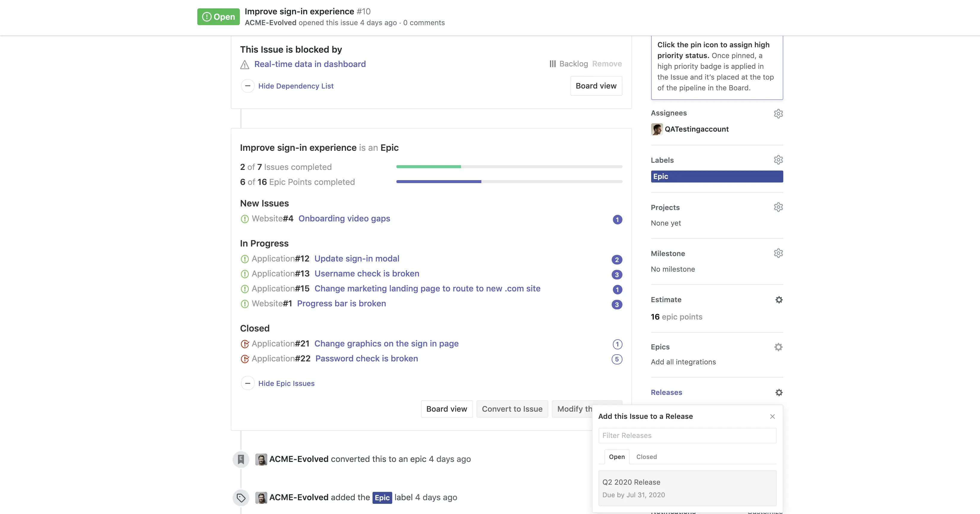980x514 pixels.
Task: Click the warning icon beside Real-time data in dashboard
Action: 245,65
